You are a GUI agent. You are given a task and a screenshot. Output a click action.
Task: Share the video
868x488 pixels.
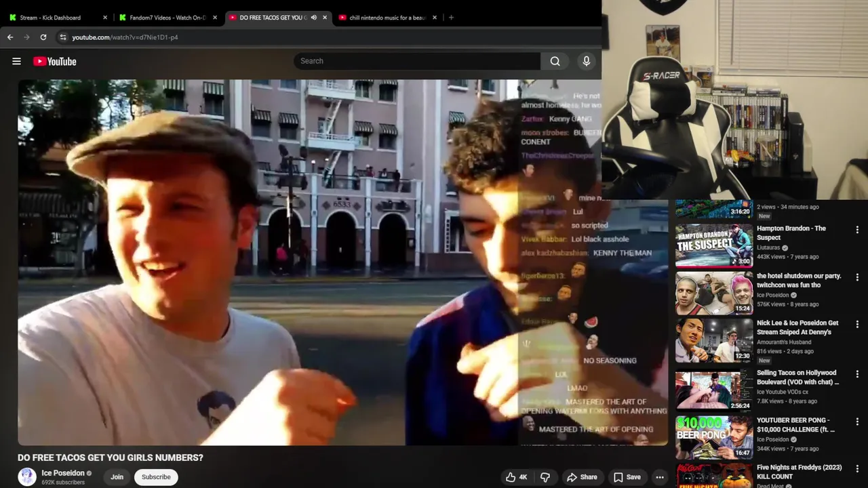(582, 477)
